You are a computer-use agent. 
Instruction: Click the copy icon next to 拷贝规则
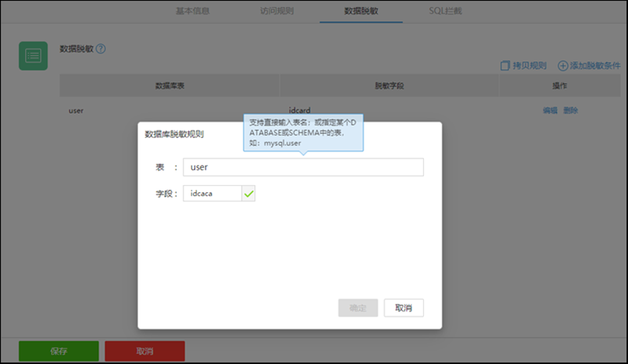coord(506,66)
